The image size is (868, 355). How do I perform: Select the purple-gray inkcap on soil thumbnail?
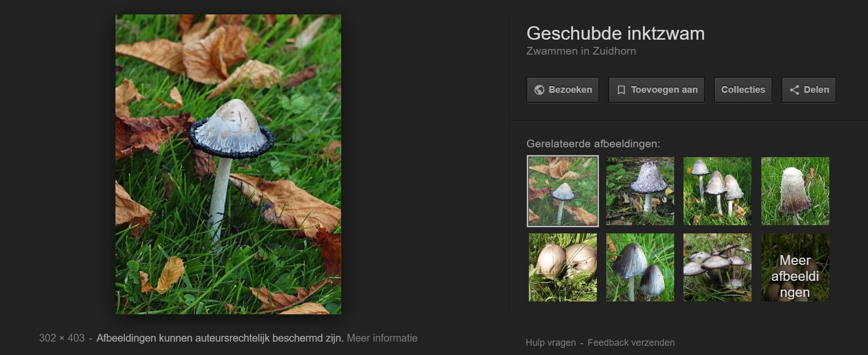pyautogui.click(x=640, y=191)
